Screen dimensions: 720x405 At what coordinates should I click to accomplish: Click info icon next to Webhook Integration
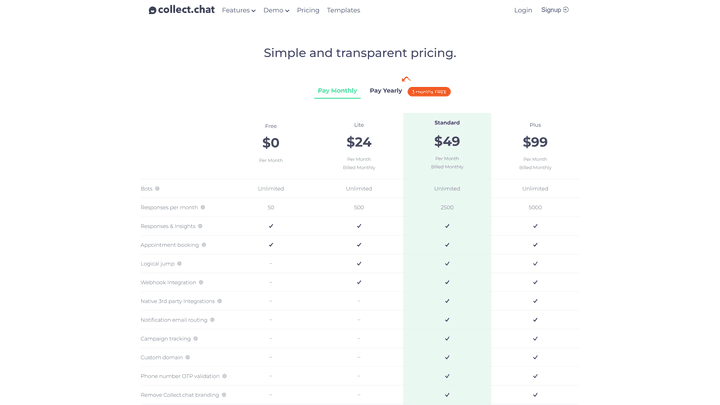click(x=201, y=282)
